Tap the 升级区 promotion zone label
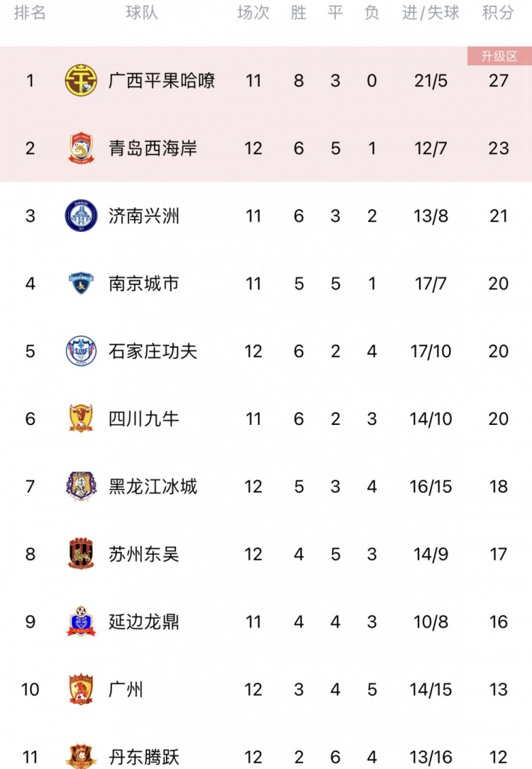 (x=499, y=57)
